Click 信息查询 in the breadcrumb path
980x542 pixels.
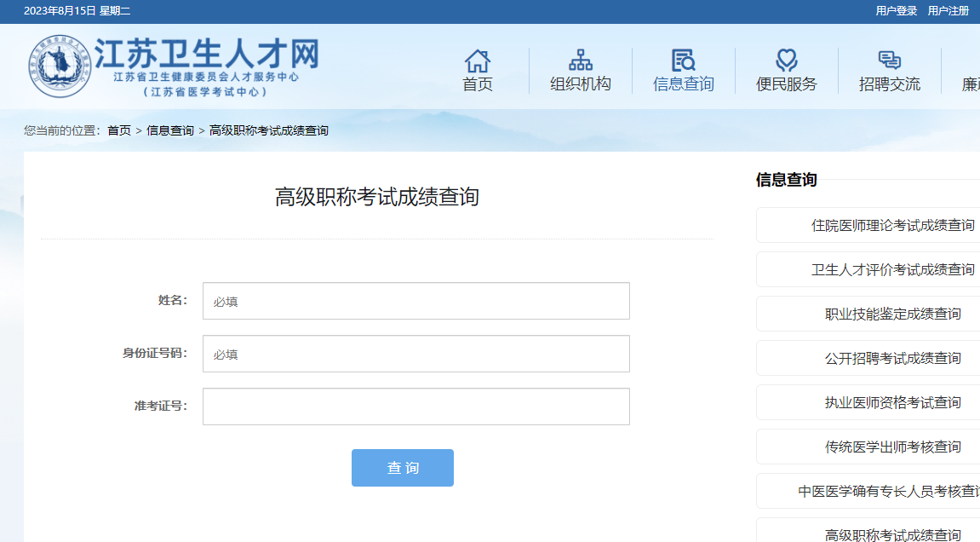pyautogui.click(x=170, y=130)
